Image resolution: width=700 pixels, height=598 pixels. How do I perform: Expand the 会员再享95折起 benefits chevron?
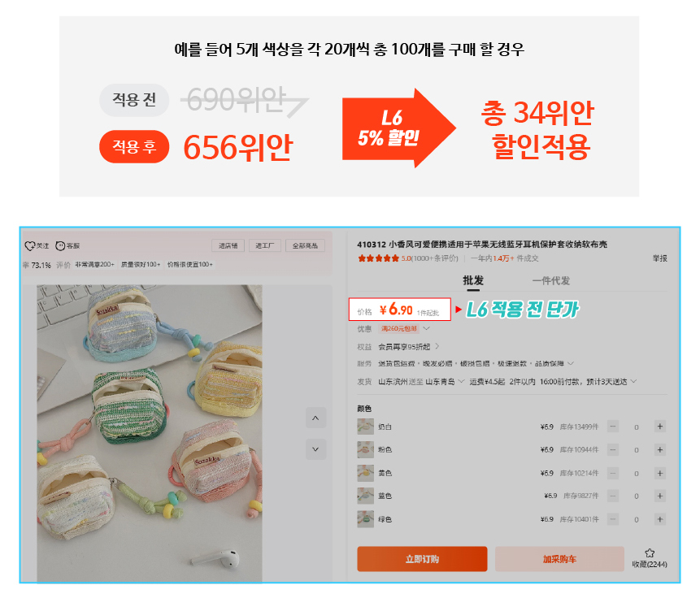pyautogui.click(x=437, y=346)
